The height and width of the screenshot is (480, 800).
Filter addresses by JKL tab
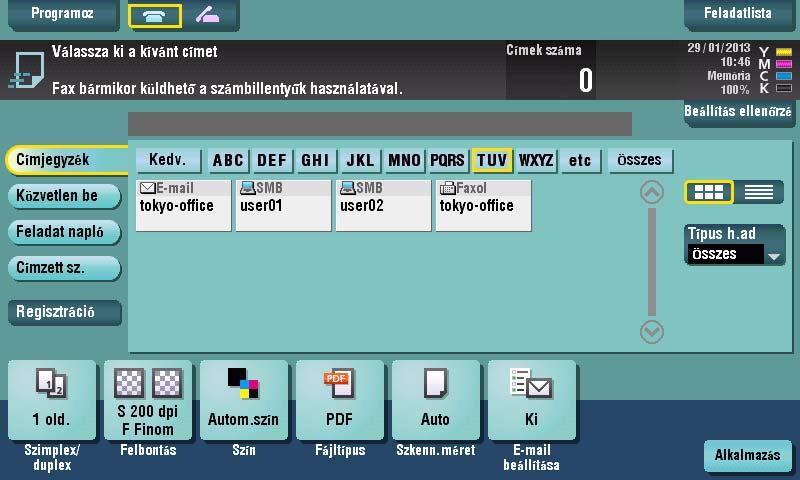(x=360, y=160)
